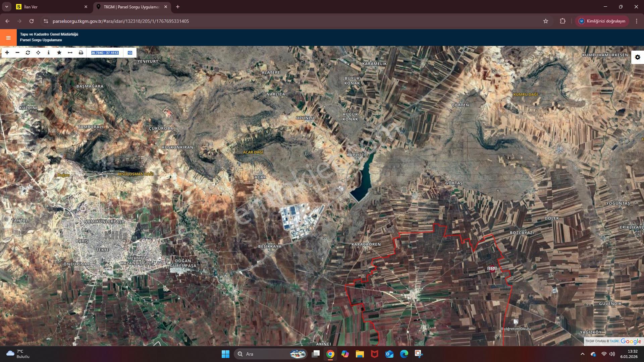Click the KARACAÖREN village label

366,244
